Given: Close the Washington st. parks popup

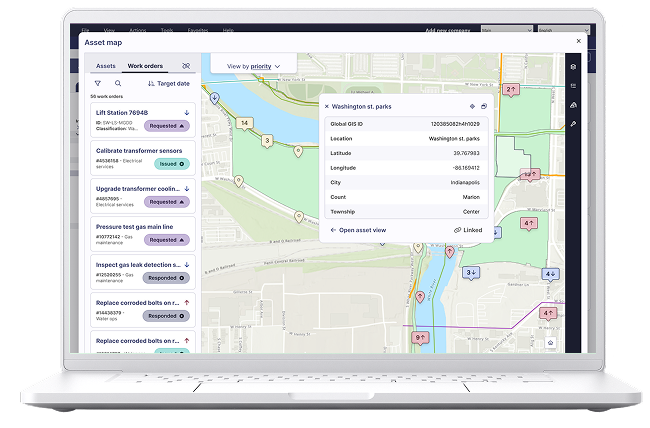Looking at the screenshot, I should point(327,107).
